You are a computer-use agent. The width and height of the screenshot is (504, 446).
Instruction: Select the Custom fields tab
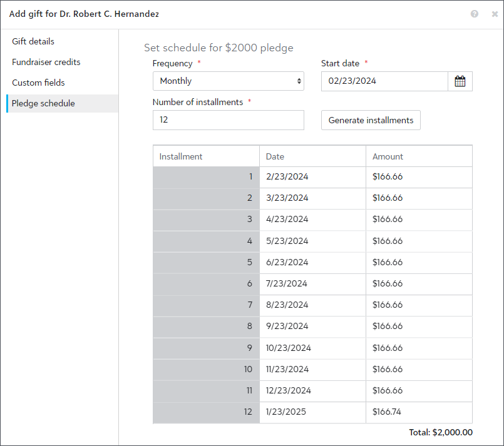(x=38, y=83)
